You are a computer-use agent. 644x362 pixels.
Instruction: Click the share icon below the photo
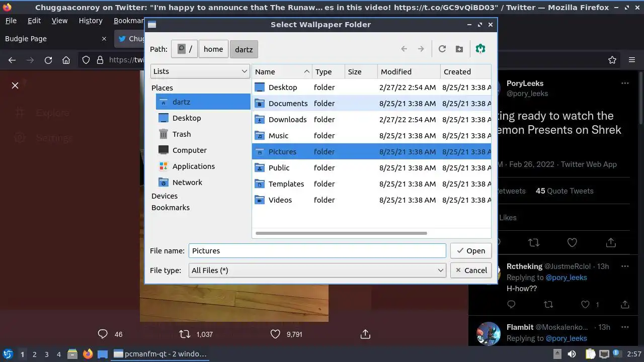coord(366,334)
